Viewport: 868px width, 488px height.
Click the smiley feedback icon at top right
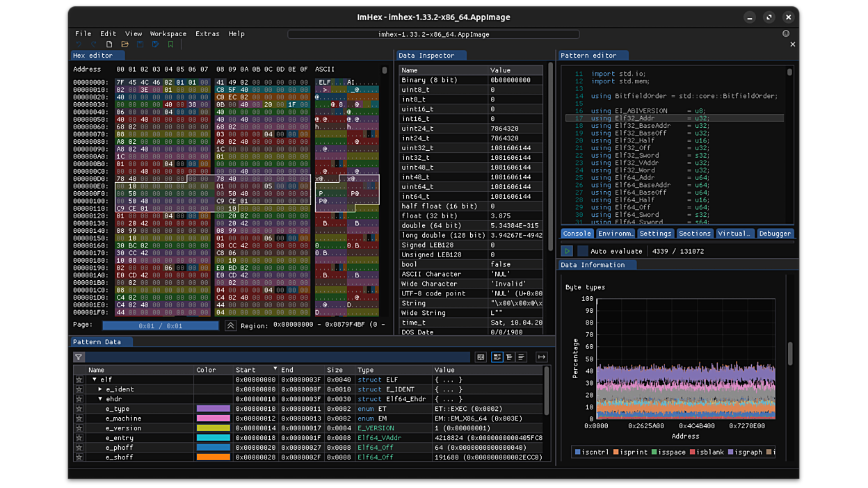pyautogui.click(x=786, y=33)
